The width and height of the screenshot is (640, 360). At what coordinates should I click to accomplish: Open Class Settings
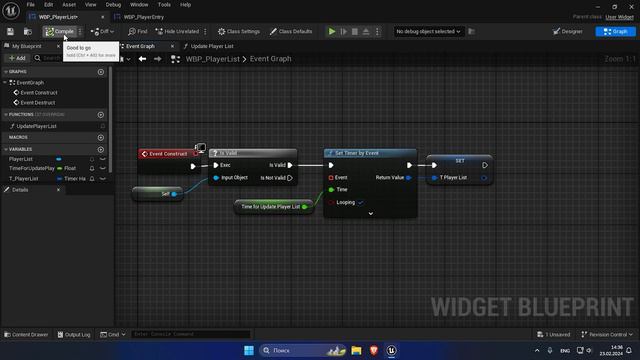point(239,31)
